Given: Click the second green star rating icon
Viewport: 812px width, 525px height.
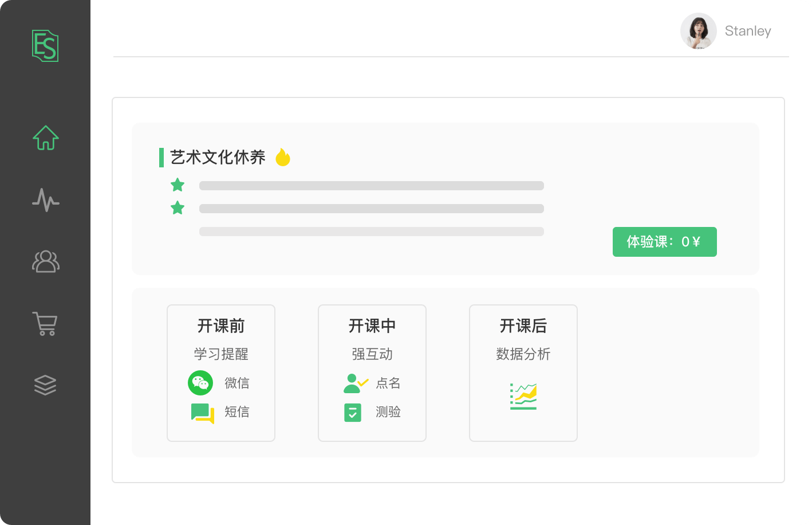Looking at the screenshot, I should click(177, 207).
